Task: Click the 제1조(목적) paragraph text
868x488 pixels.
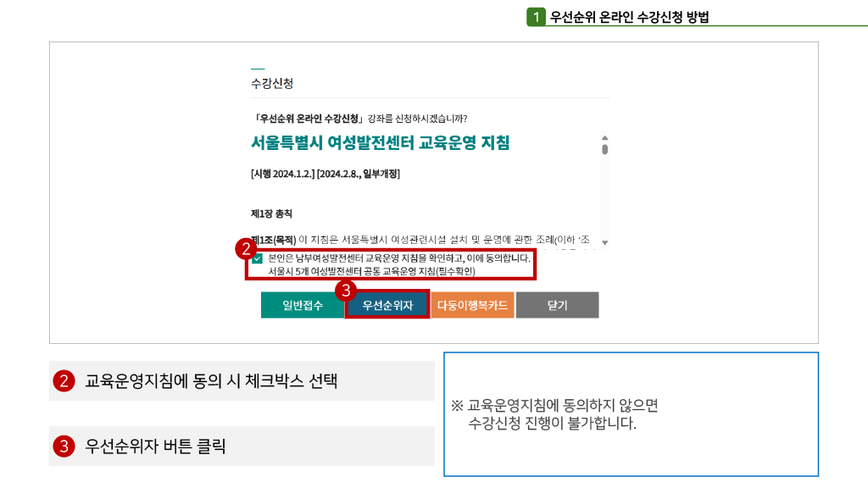Action: tap(420, 240)
